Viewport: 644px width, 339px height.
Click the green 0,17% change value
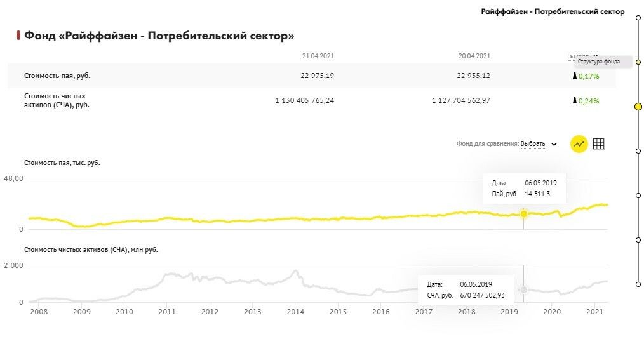click(x=589, y=76)
